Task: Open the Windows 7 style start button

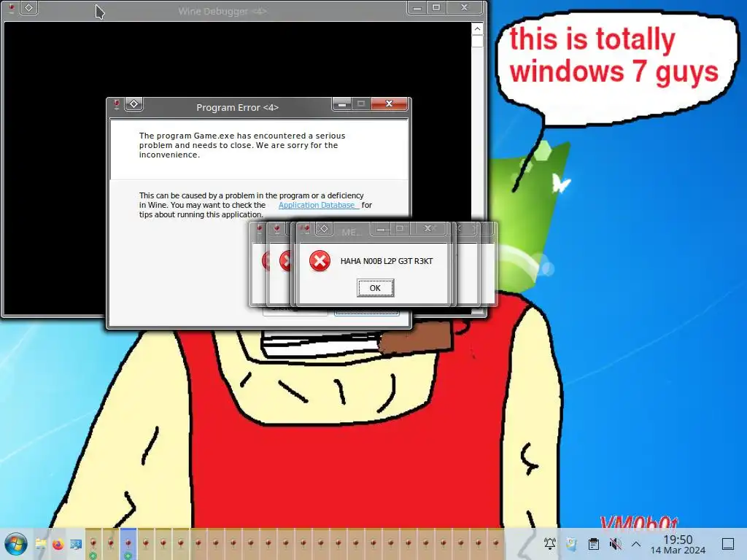Action: click(16, 544)
